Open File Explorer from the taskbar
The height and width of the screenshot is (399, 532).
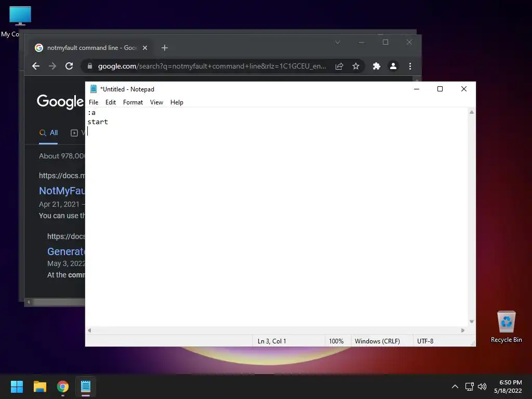(x=39, y=387)
